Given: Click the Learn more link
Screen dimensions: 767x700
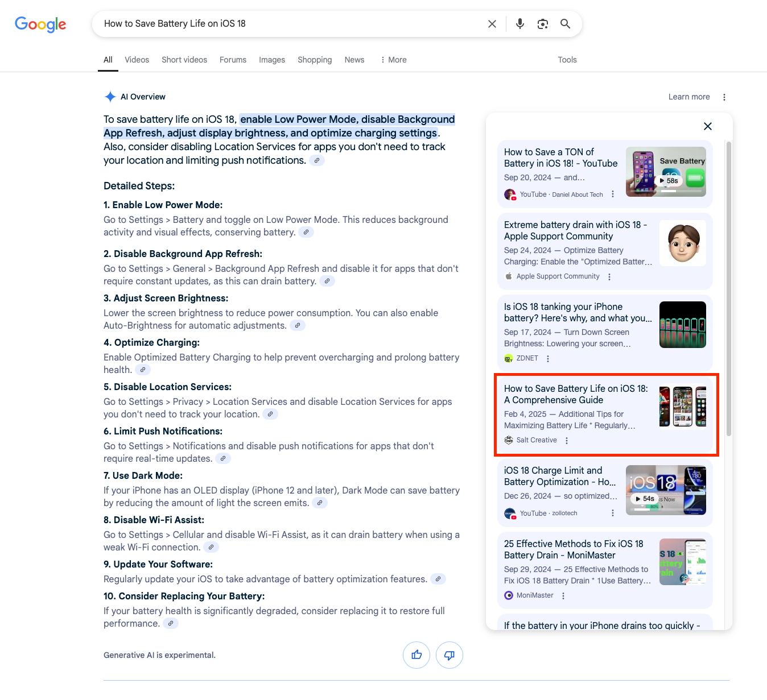Looking at the screenshot, I should (689, 97).
